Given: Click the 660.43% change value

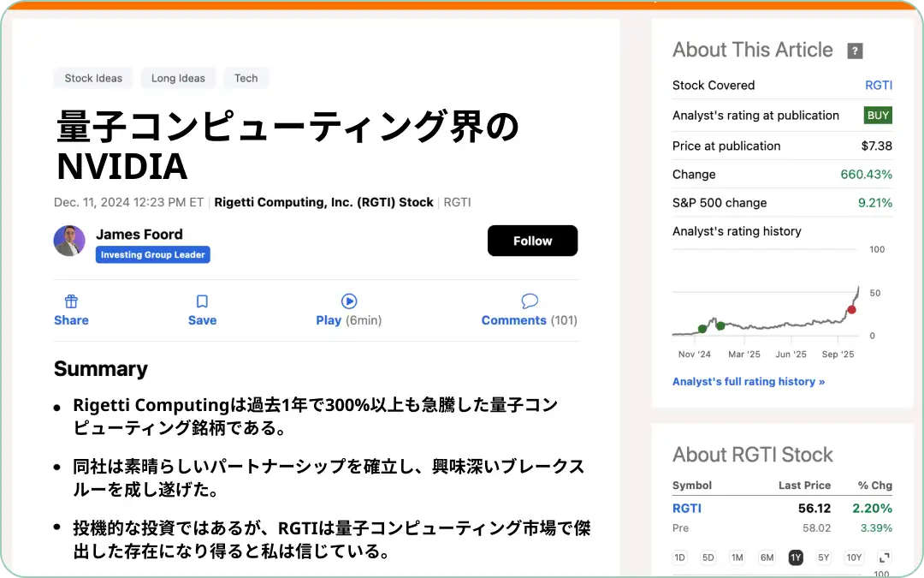Looking at the screenshot, I should (866, 174).
